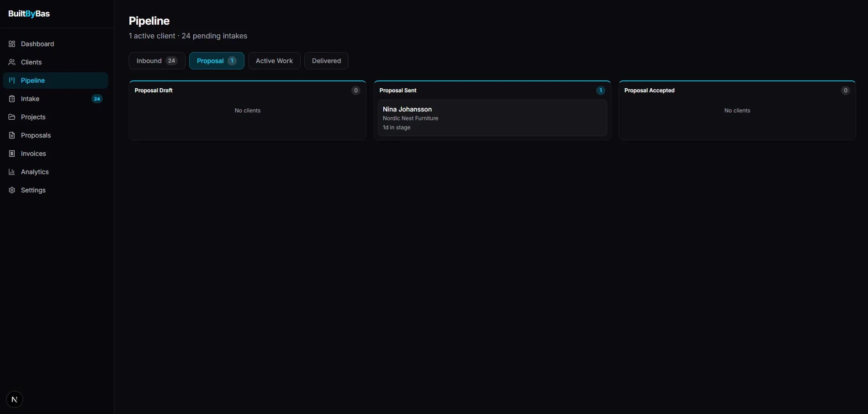
Task: Click the Proposal Accepted column header
Action: (649, 90)
